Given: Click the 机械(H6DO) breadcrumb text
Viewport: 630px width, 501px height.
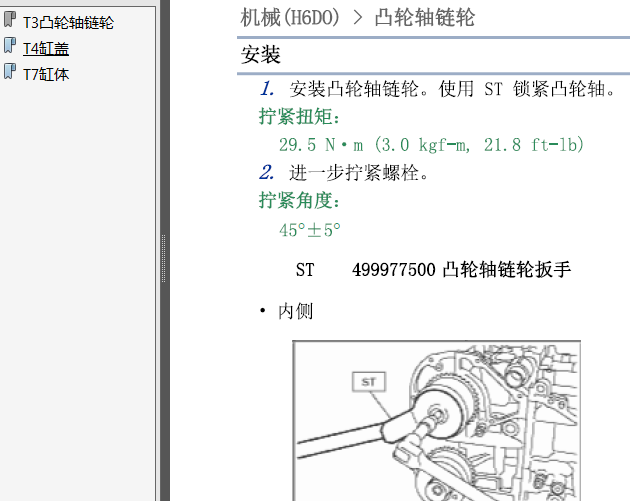Looking at the screenshot, I should click(x=290, y=18).
